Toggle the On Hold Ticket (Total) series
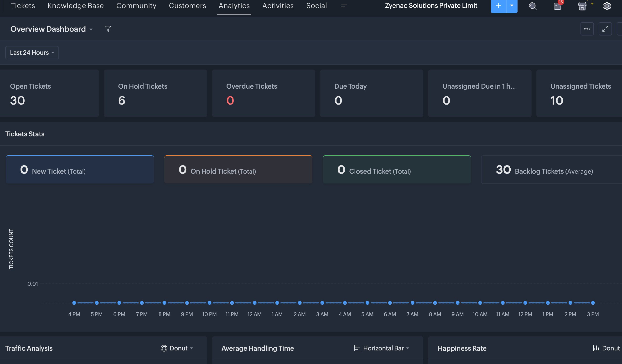The height and width of the screenshot is (364, 622). [238, 170]
